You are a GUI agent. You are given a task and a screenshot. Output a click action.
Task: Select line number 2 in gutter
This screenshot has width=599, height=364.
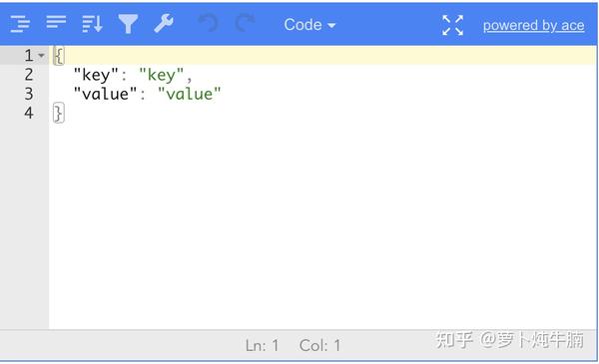pos(29,75)
